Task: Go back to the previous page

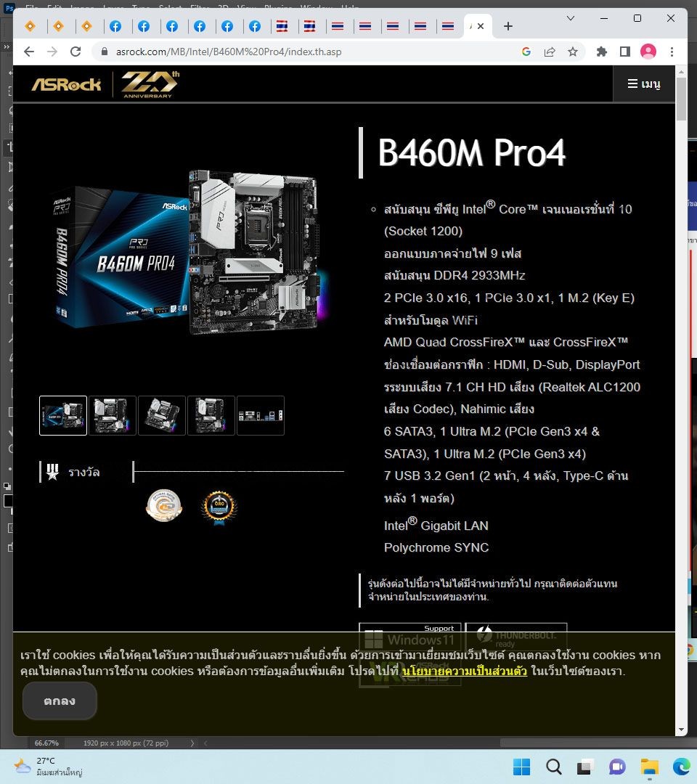Action: tap(29, 52)
